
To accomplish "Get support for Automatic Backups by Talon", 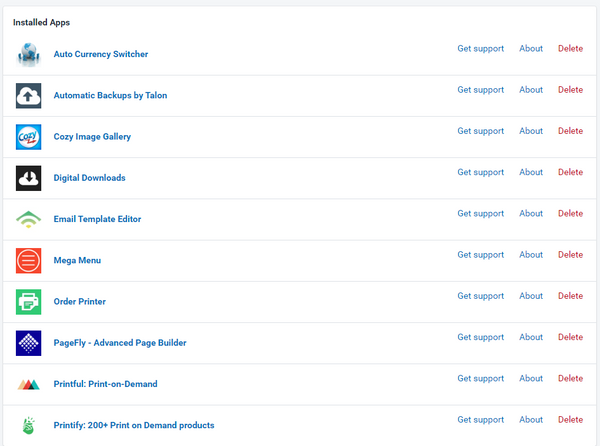I will click(x=480, y=90).
